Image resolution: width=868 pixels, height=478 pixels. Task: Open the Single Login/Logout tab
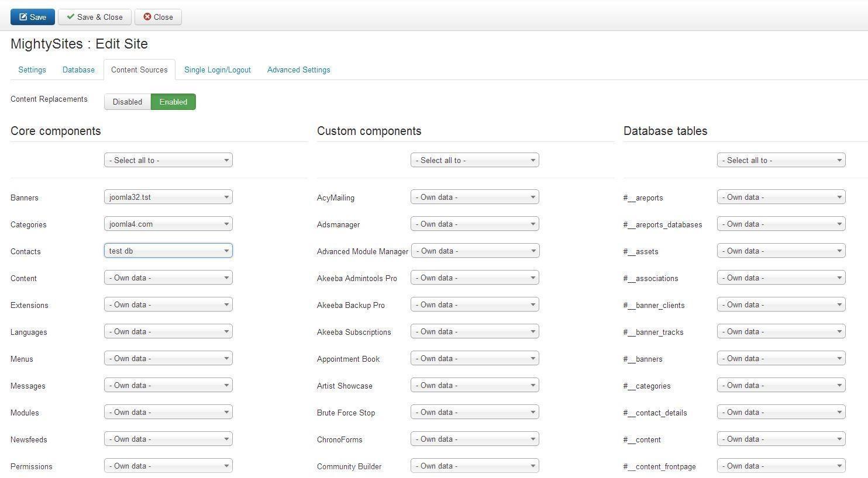(218, 70)
